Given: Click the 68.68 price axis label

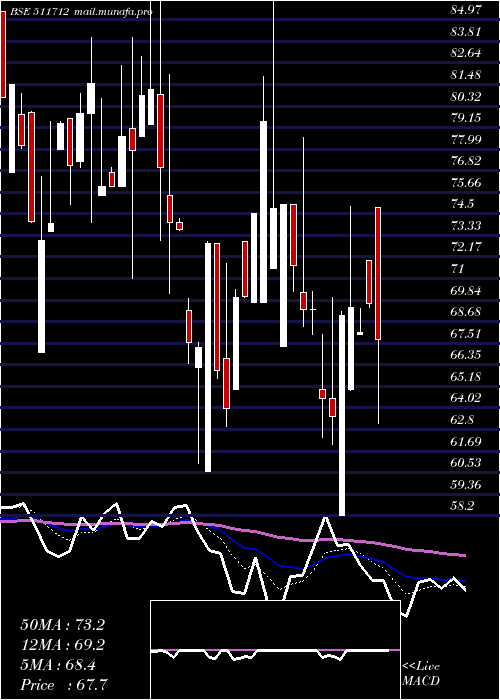Looking at the screenshot, I should pyautogui.click(x=466, y=312).
